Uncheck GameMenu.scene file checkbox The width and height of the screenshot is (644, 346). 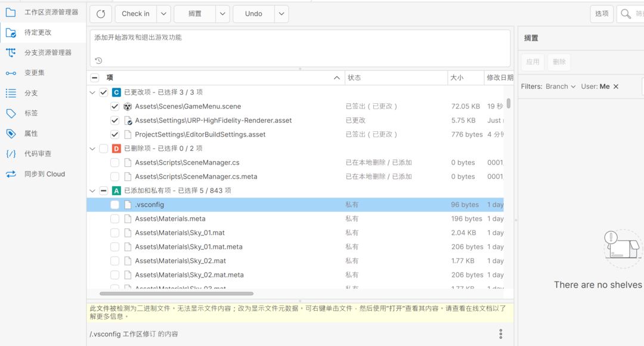point(115,106)
